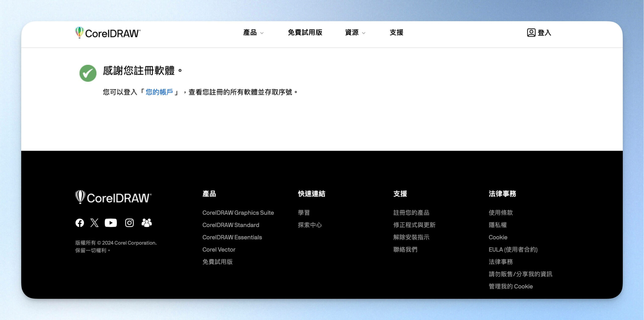Screen dimensions: 644x320
Task: Open the 註冊您的產品 support link
Action: [411, 213]
